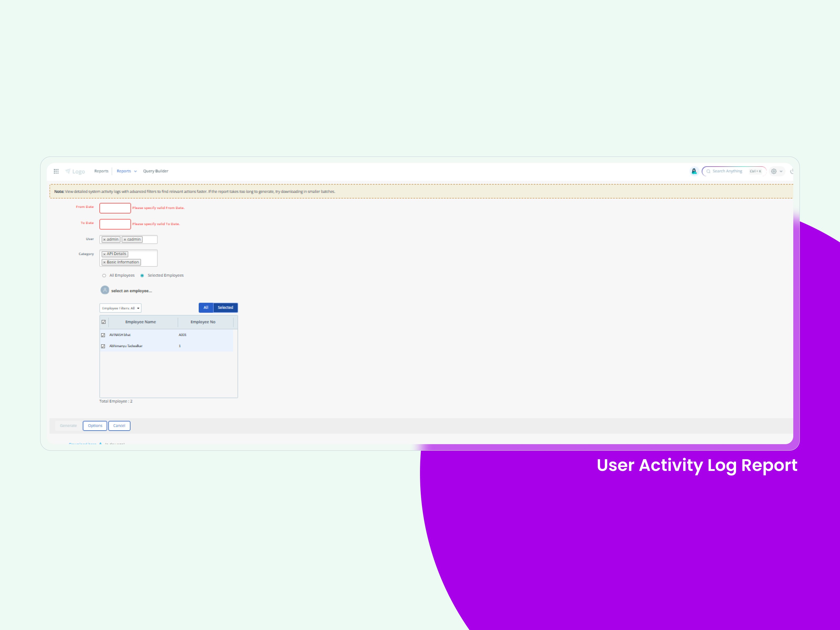840x630 pixels.
Task: Switch to the Selected employees tab
Action: 225,308
